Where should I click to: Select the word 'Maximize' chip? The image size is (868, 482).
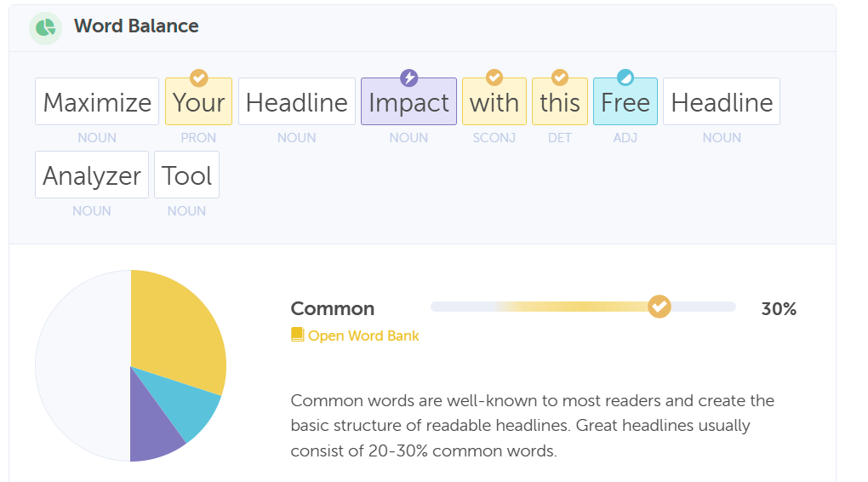click(x=97, y=102)
